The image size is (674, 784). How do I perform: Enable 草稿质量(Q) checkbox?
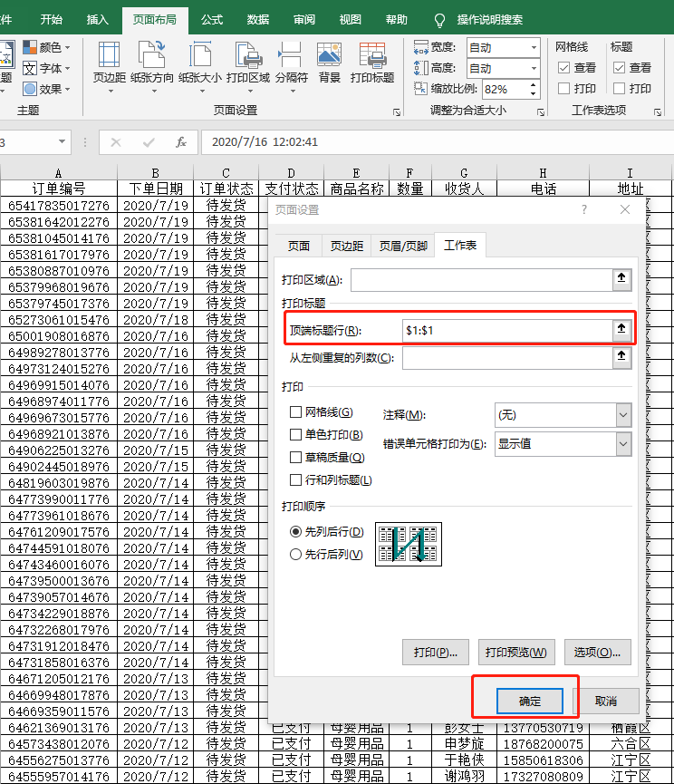295,457
